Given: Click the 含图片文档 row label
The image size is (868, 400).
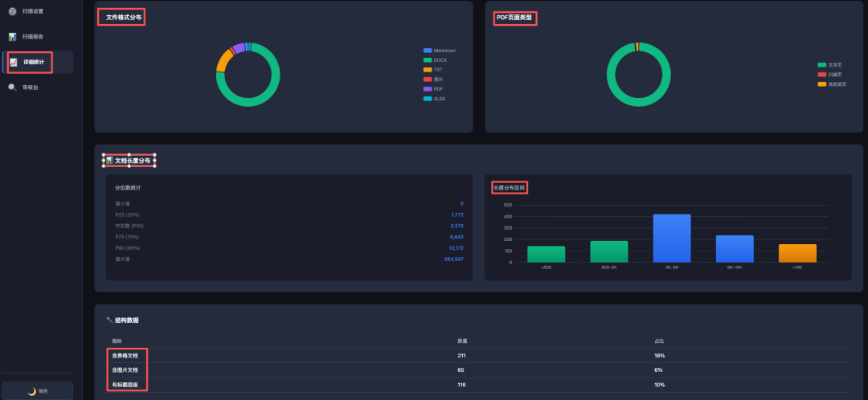Looking at the screenshot, I should pyautogui.click(x=125, y=370).
